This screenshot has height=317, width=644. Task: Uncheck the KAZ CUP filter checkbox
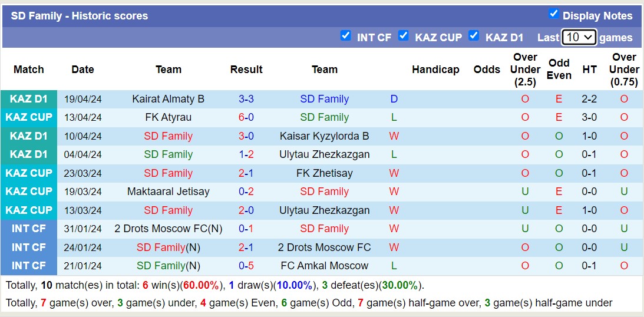click(404, 35)
